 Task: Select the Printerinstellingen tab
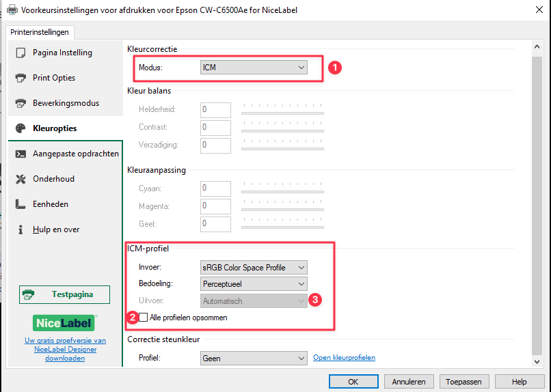click(x=40, y=32)
